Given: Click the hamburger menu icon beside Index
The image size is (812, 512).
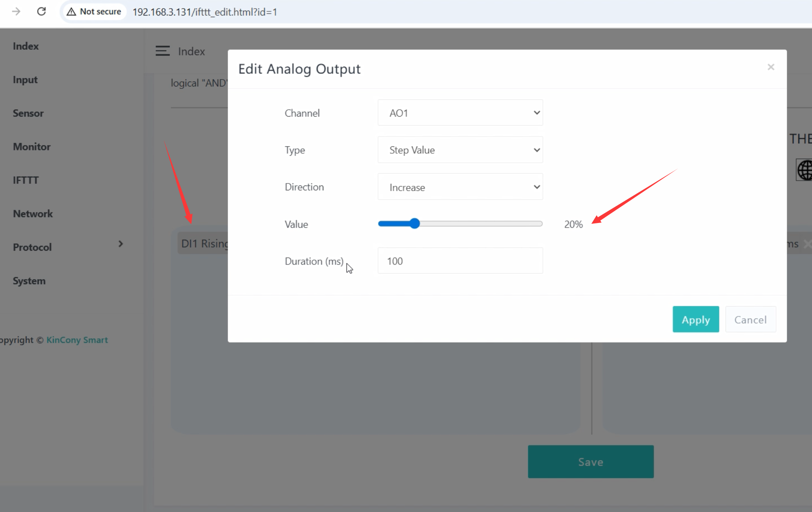Looking at the screenshot, I should (162, 51).
